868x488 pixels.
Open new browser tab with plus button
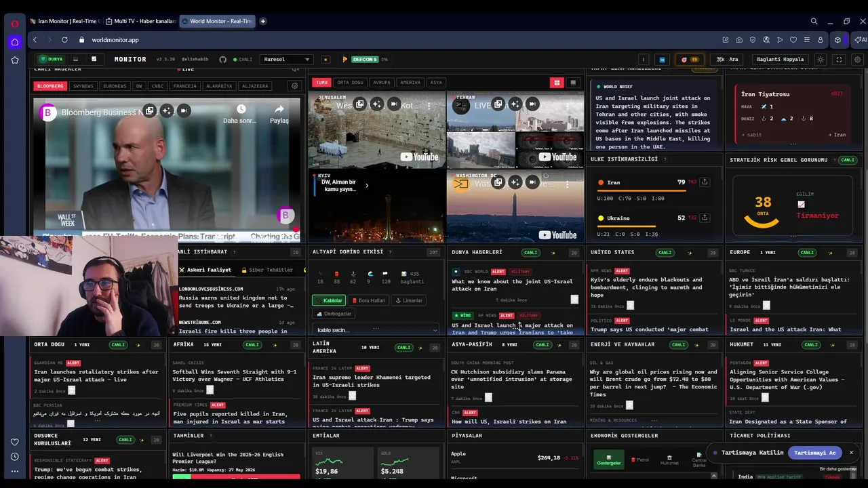coord(263,21)
